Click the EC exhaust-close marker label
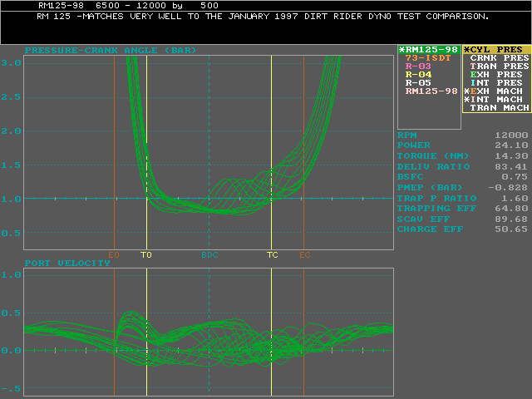Screen dimensions: 532x399 [x=305, y=255]
